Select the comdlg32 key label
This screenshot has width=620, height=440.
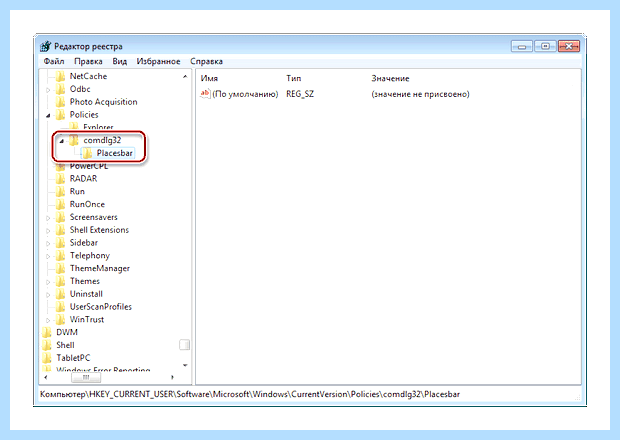tap(102, 140)
